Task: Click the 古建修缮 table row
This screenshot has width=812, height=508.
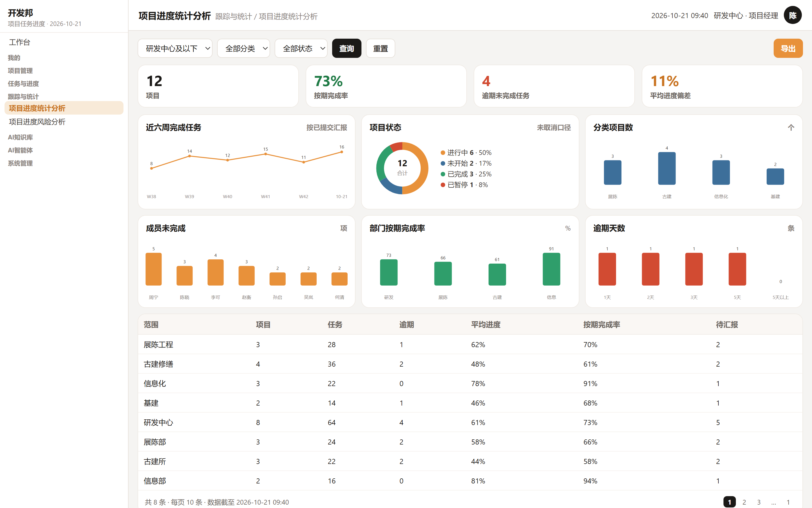Action: tap(470, 364)
